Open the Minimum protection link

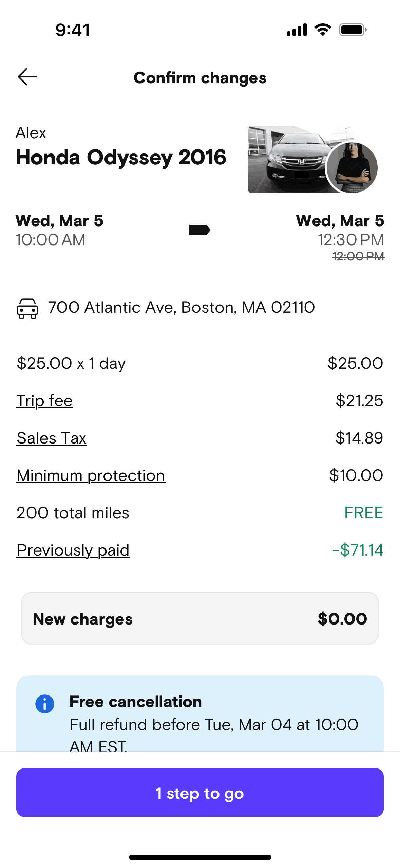(91, 475)
